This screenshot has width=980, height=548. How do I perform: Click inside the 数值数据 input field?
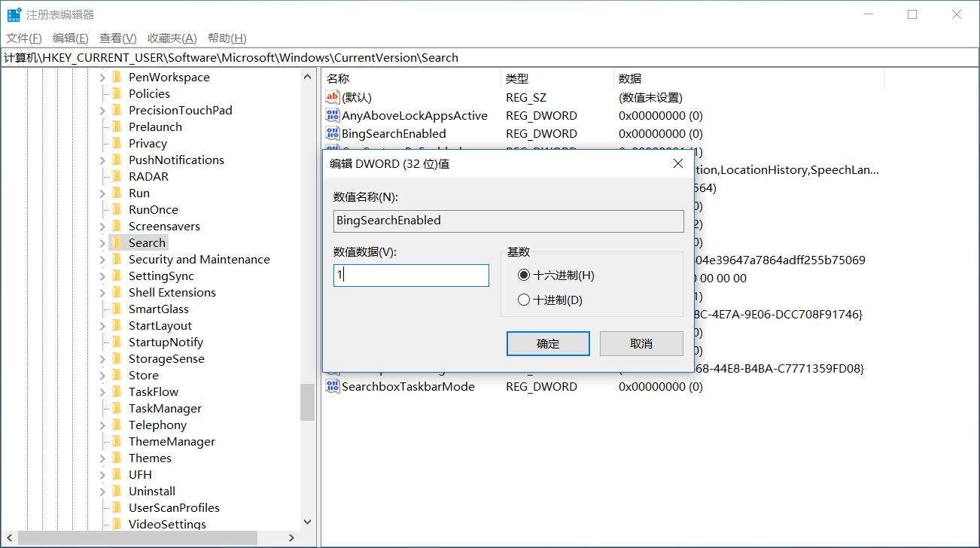410,275
